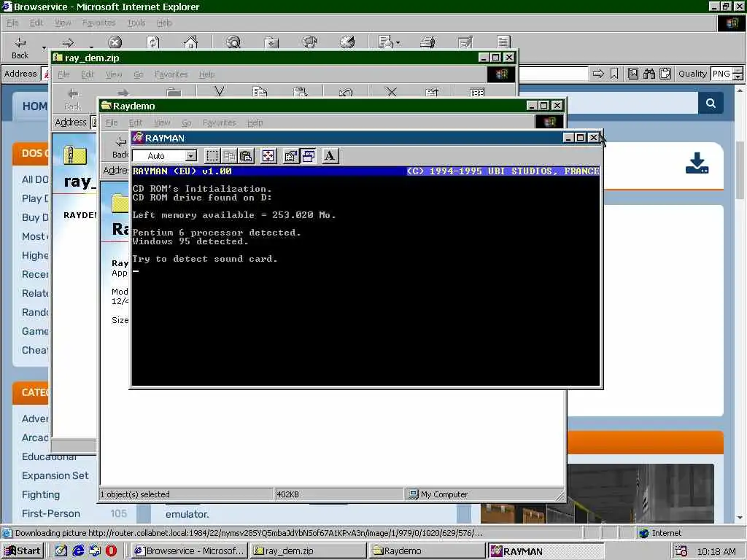
Task: Click the Stop icon in Internet Explorer toolbar
Action: pos(115,43)
